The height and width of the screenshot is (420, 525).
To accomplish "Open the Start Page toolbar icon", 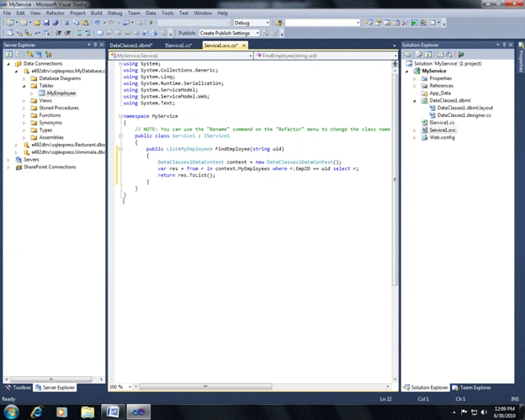I will pos(415,23).
